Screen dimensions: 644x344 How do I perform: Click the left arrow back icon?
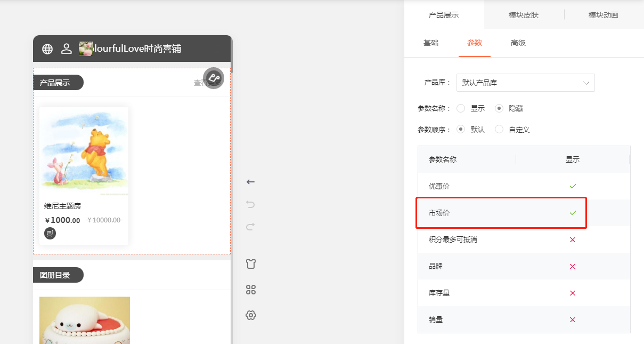click(x=250, y=182)
